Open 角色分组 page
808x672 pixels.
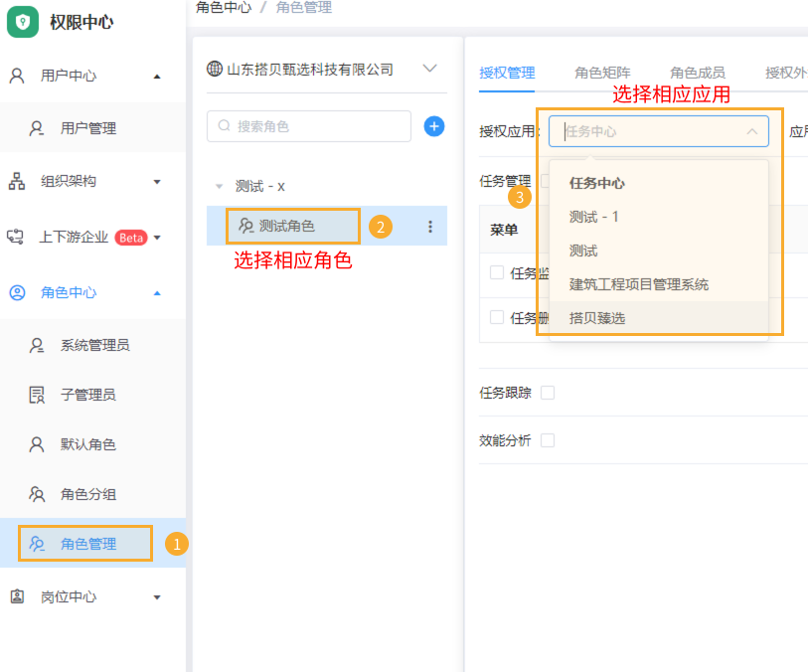point(92,494)
